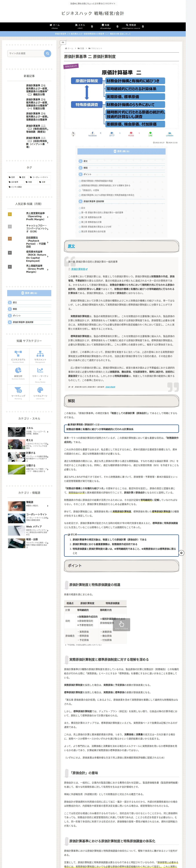Open new article 二二(二)[後段]総括的等価係数
Screen dimensions: 196x868
pyautogui.click(x=36, y=129)
